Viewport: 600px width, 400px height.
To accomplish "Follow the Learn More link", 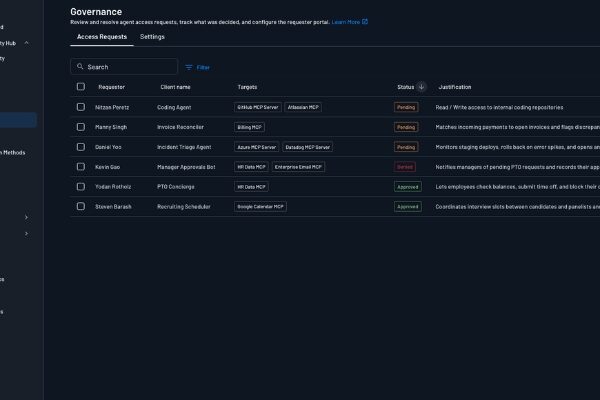I will [346, 22].
